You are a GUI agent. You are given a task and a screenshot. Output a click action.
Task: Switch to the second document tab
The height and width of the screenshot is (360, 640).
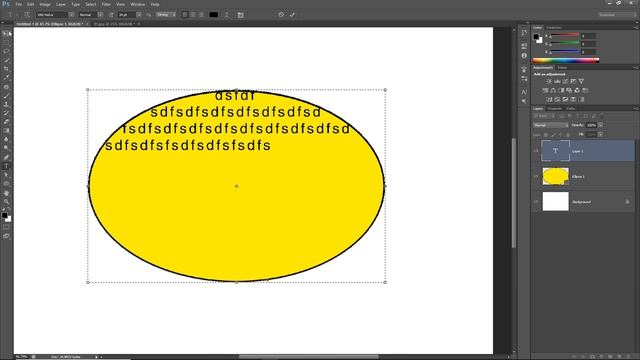click(114, 24)
